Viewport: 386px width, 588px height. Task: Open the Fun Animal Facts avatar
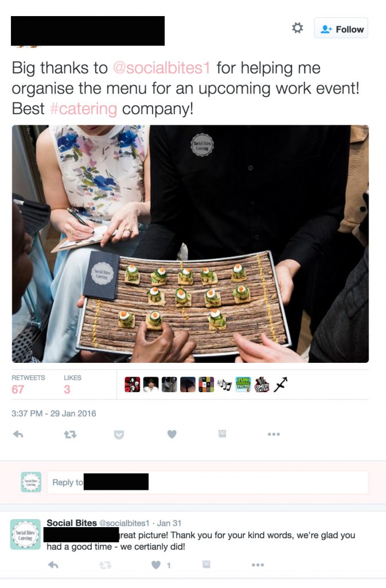[243, 384]
